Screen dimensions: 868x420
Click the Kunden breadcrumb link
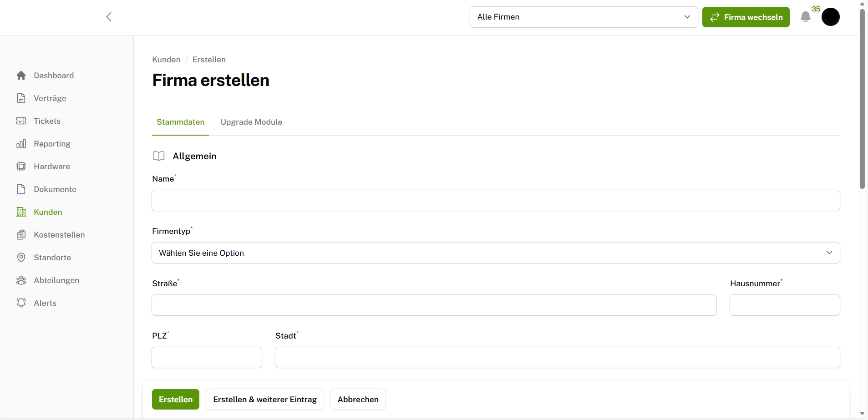tap(166, 60)
